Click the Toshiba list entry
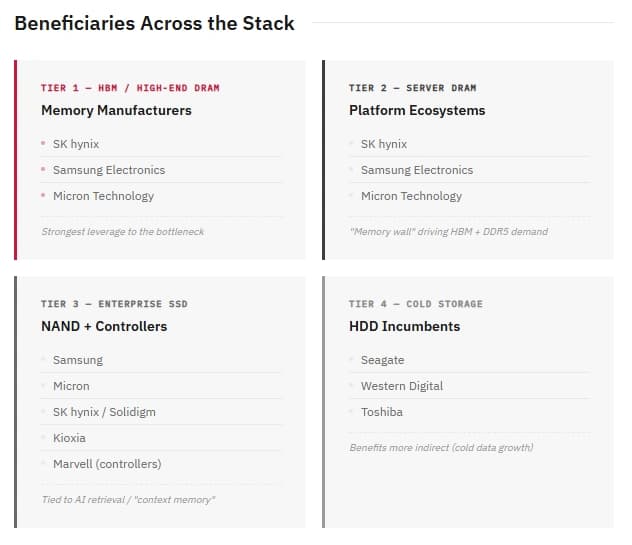 381,412
